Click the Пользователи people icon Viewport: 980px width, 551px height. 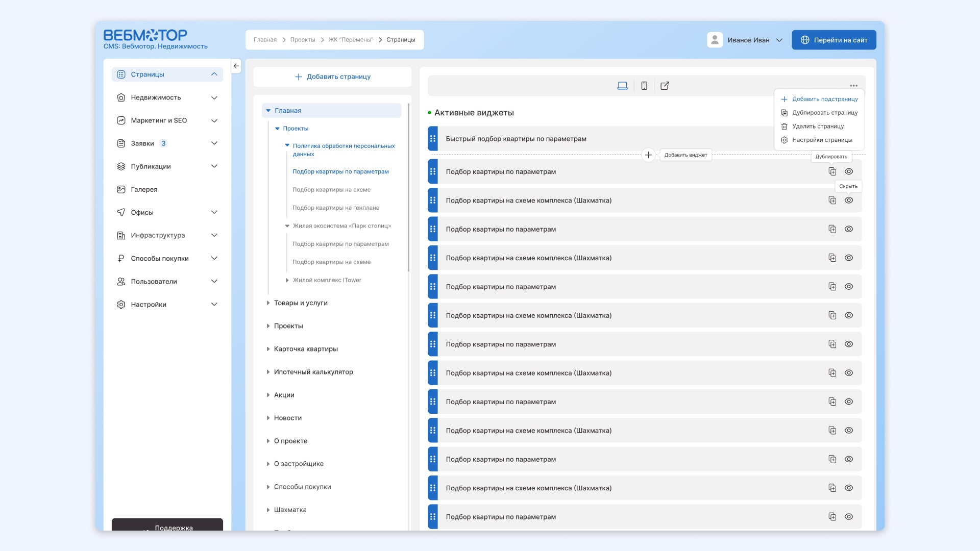121,281
